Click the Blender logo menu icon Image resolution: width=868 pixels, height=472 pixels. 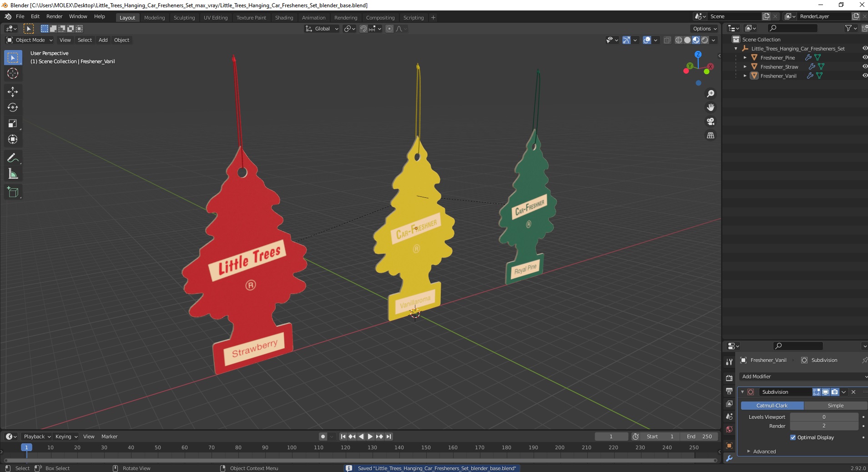point(8,16)
